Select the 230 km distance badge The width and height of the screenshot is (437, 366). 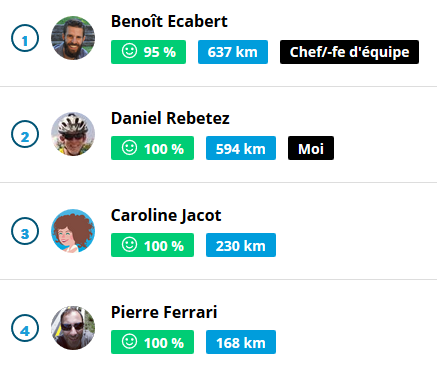click(241, 245)
